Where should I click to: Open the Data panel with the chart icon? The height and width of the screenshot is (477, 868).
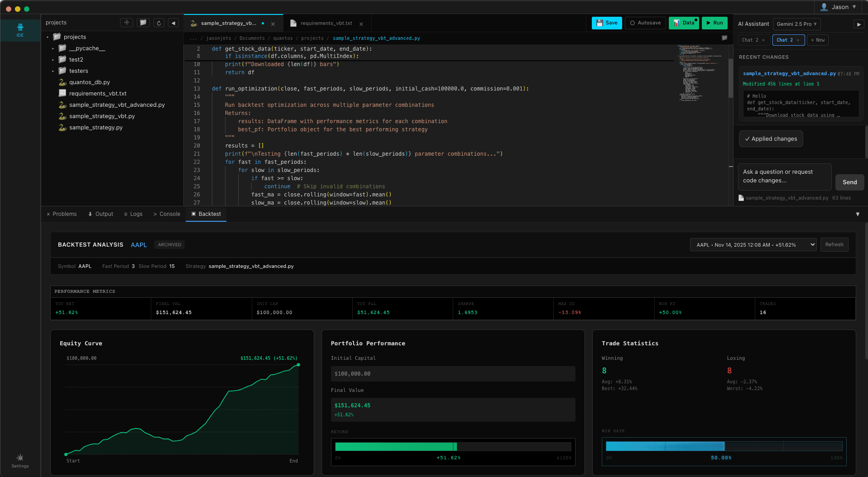coord(683,22)
